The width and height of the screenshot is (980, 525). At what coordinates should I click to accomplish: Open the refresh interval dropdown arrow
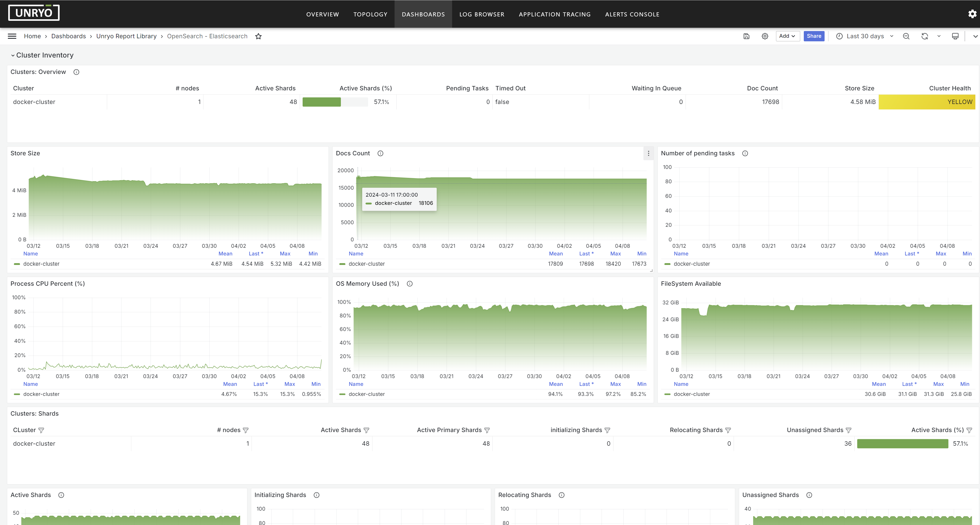click(939, 36)
